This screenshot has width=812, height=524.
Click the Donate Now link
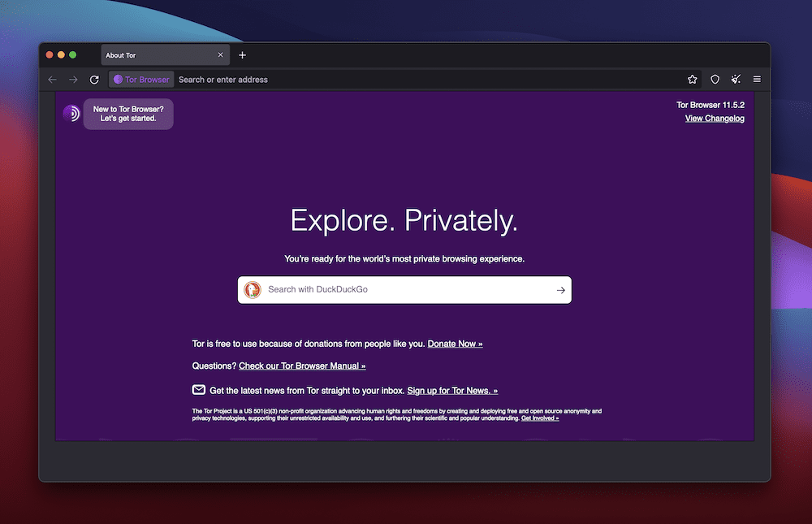point(455,344)
